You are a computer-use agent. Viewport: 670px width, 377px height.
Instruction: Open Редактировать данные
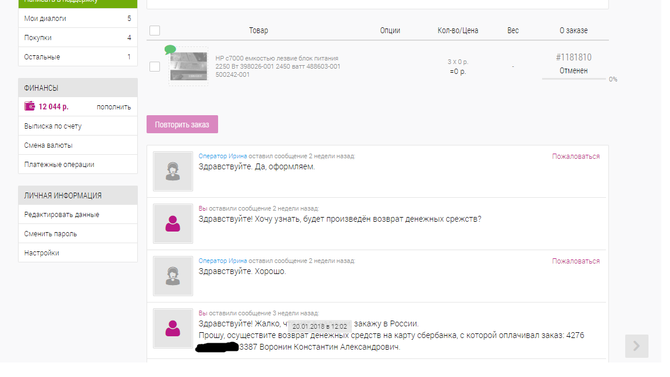pos(78,215)
